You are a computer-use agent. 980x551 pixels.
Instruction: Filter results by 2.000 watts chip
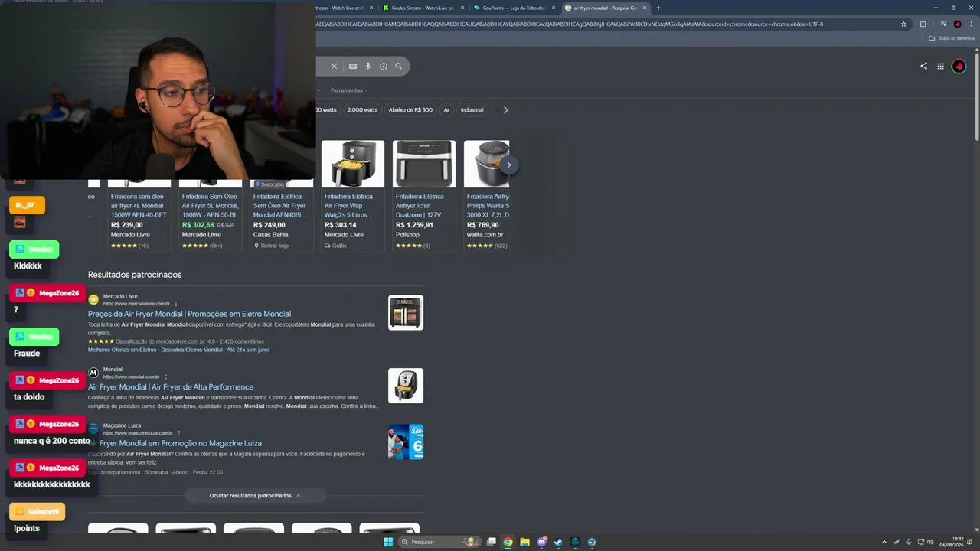362,110
